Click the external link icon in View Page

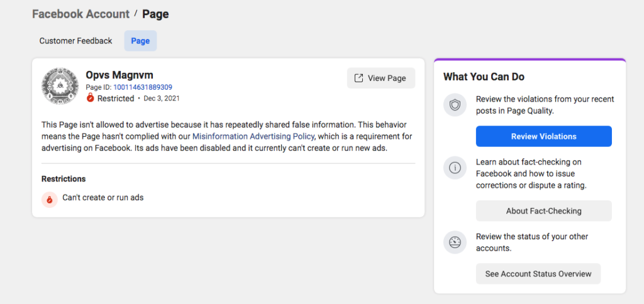point(358,79)
